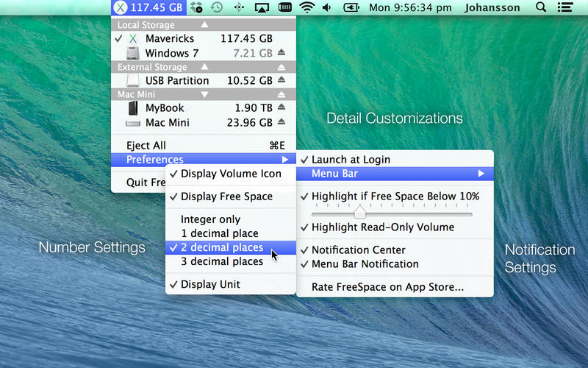Expand the Mac Mini section

pos(204,94)
